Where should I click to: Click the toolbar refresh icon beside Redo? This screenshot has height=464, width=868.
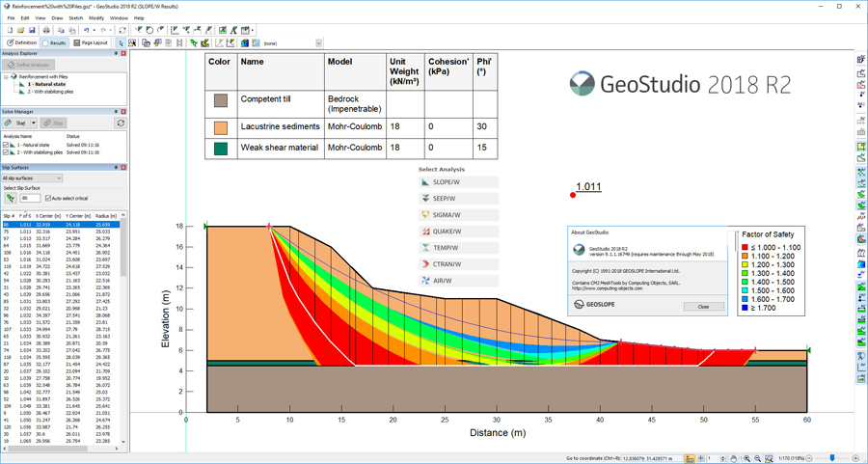coord(122,30)
